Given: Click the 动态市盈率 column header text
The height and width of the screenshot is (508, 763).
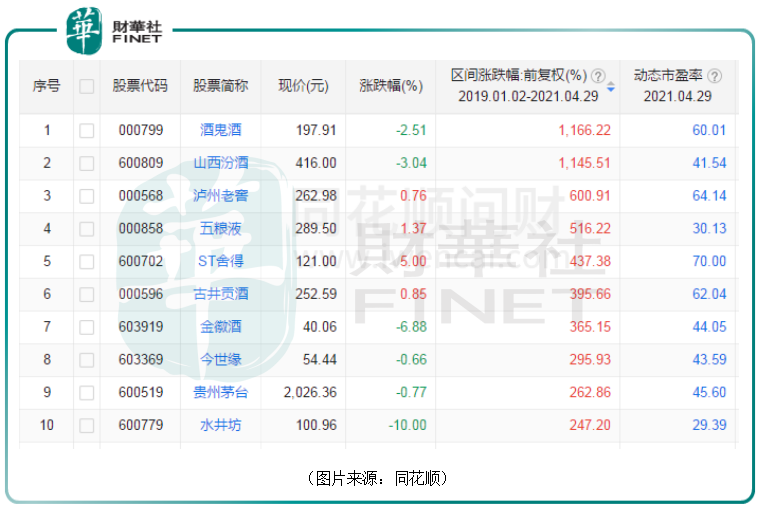Looking at the screenshot, I should (668, 75).
